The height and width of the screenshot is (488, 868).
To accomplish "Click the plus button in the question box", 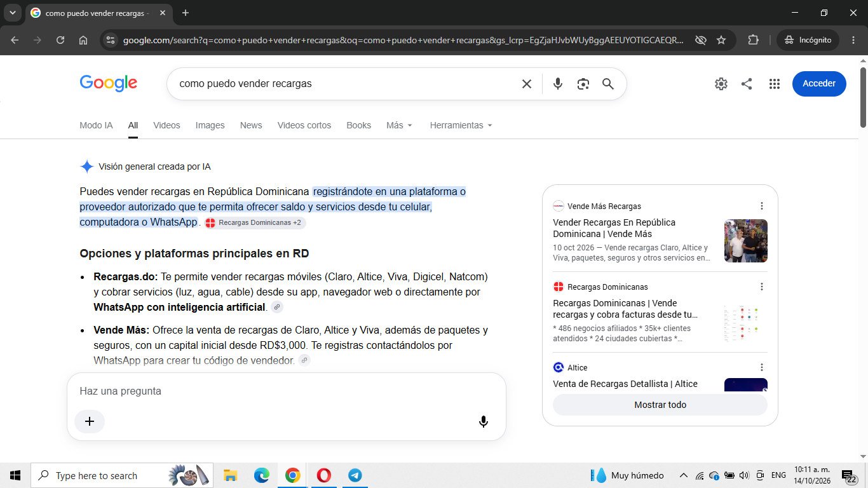I will 90,421.
